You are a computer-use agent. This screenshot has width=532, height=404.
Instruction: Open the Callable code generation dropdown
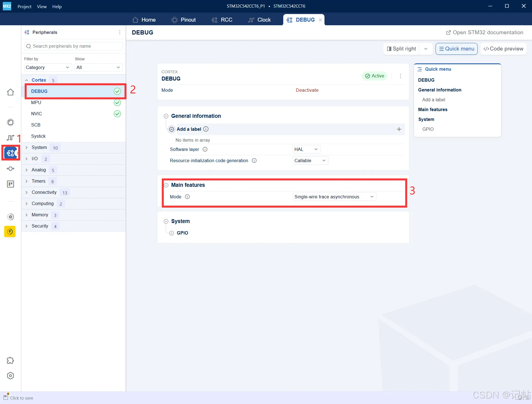click(310, 160)
